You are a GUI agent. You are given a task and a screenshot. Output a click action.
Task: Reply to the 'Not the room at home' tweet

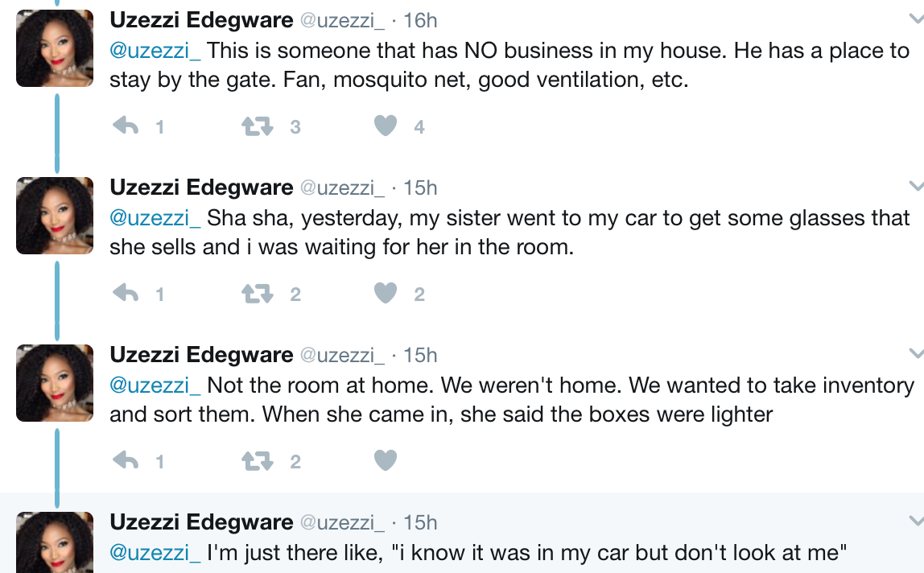tap(126, 460)
